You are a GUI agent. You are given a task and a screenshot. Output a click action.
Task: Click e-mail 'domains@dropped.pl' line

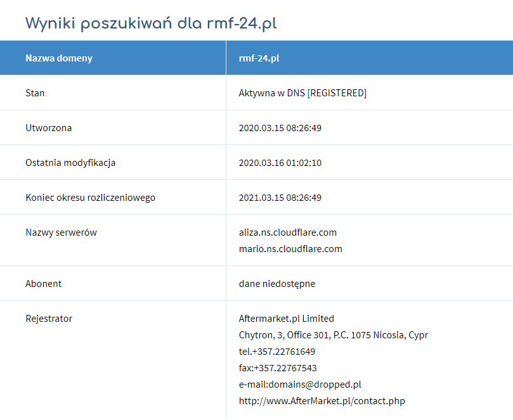pos(300,385)
